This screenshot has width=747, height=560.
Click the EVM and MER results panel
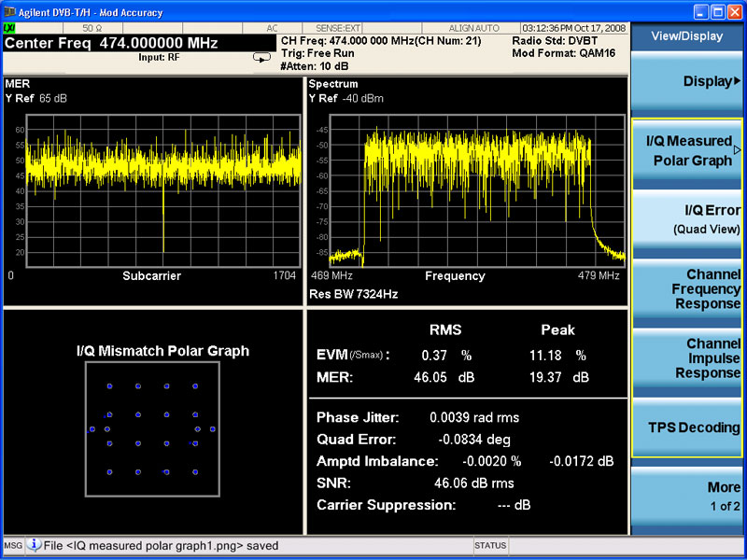point(465,355)
